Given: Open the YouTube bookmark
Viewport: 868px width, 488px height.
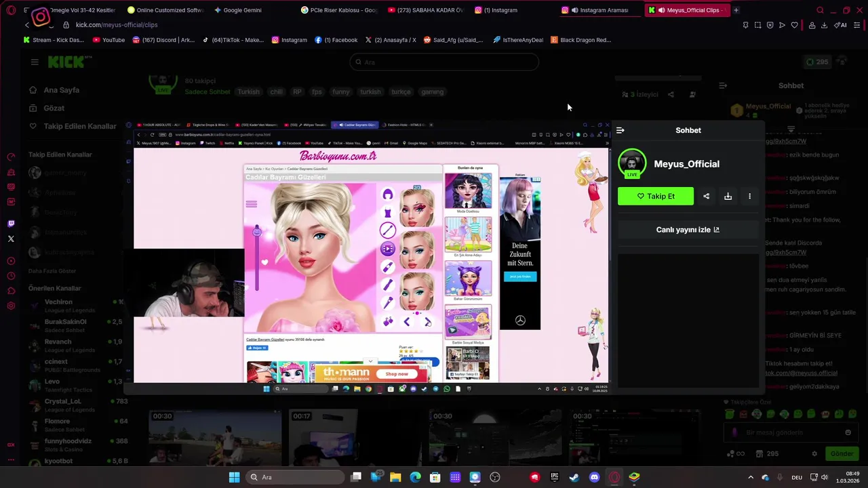Looking at the screenshot, I should 108,40.
